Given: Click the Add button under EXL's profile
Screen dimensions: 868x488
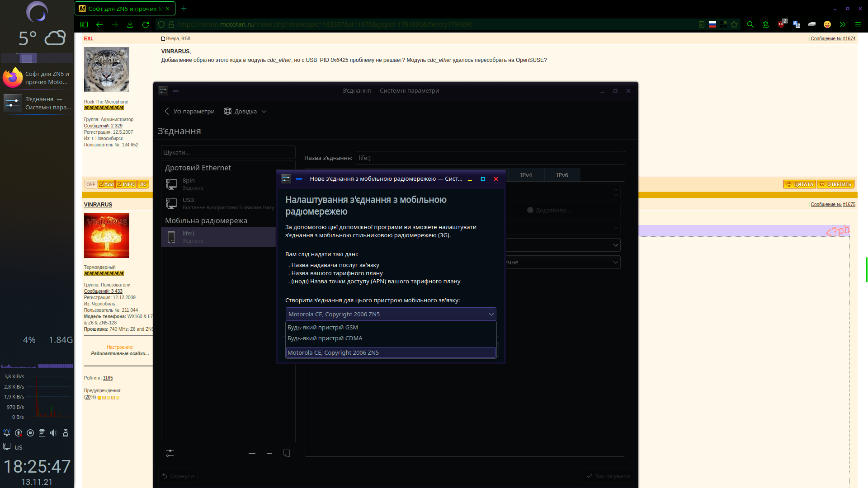Looking at the screenshot, I should tap(106, 184).
